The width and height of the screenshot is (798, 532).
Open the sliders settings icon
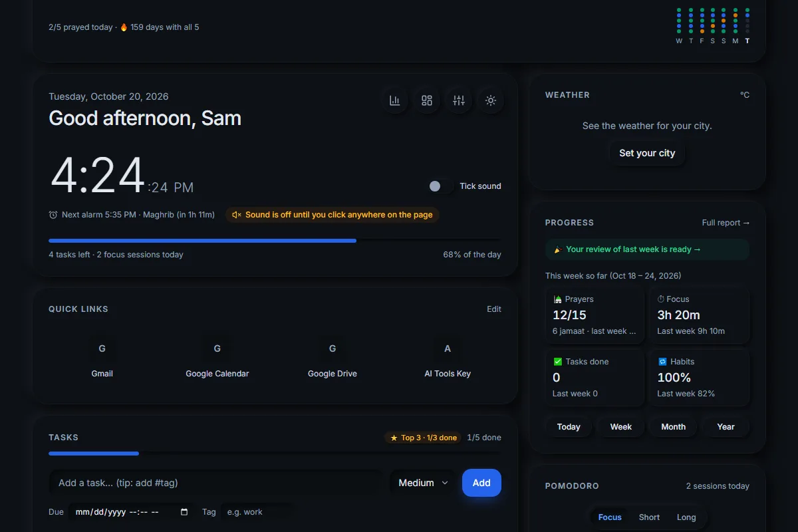pyautogui.click(x=459, y=100)
